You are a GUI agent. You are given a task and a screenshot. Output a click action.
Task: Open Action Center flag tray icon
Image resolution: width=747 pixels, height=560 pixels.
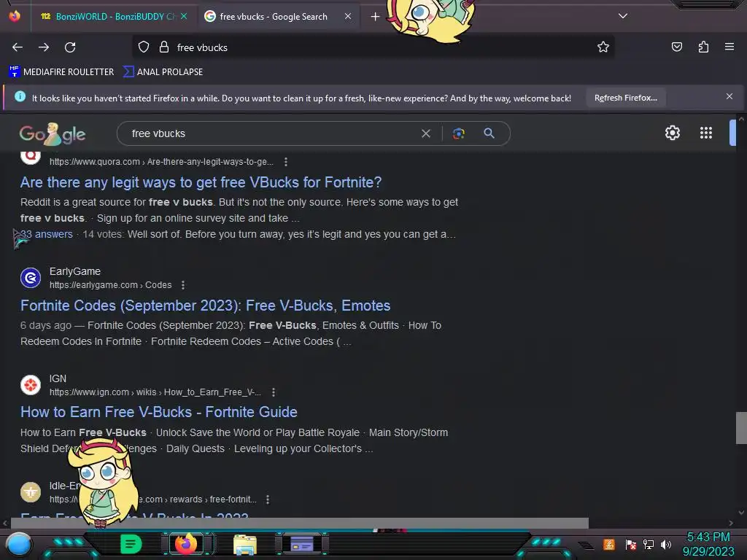(631, 544)
